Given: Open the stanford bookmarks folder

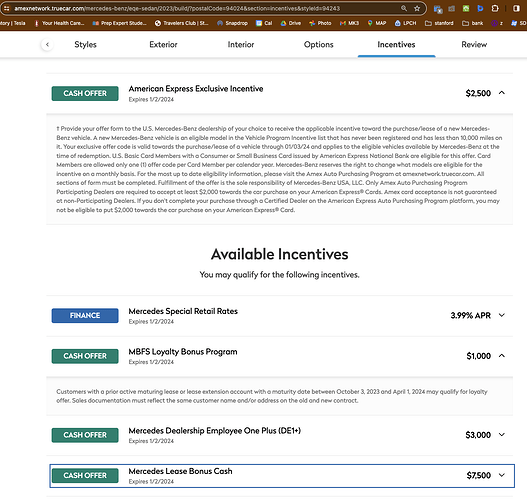Looking at the screenshot, I should 439,23.
